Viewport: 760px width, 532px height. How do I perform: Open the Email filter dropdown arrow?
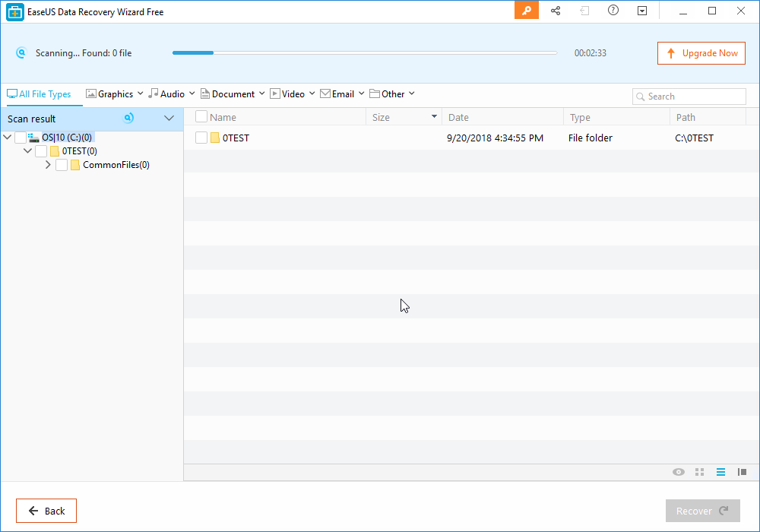[x=362, y=93]
